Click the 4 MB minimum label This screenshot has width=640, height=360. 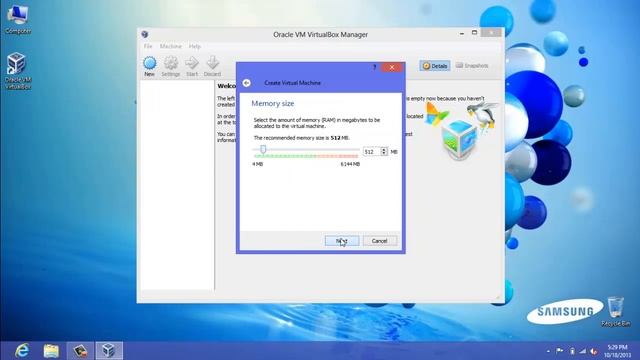(258, 164)
